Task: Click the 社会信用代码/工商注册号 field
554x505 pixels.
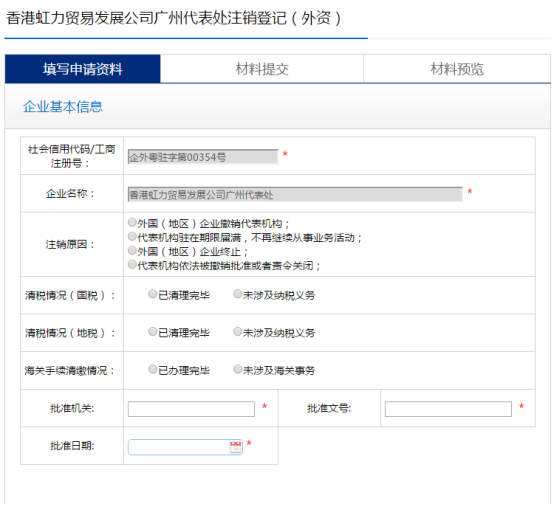Action: click(x=203, y=157)
